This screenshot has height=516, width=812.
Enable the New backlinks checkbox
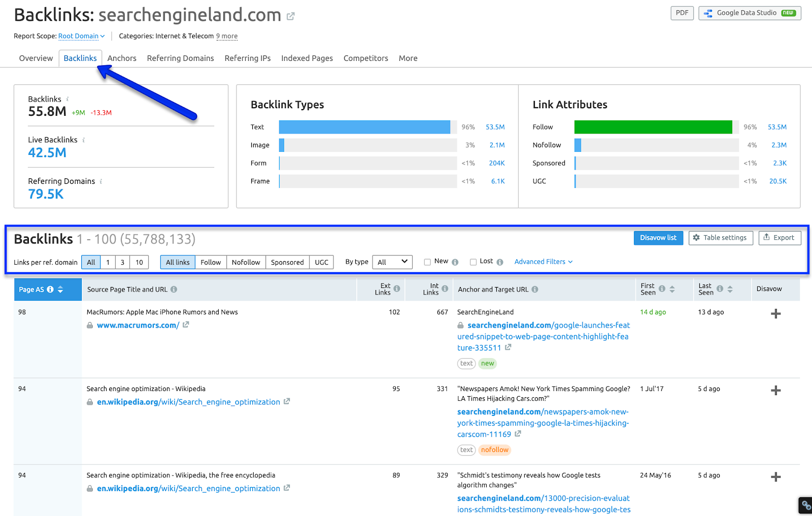(x=427, y=262)
